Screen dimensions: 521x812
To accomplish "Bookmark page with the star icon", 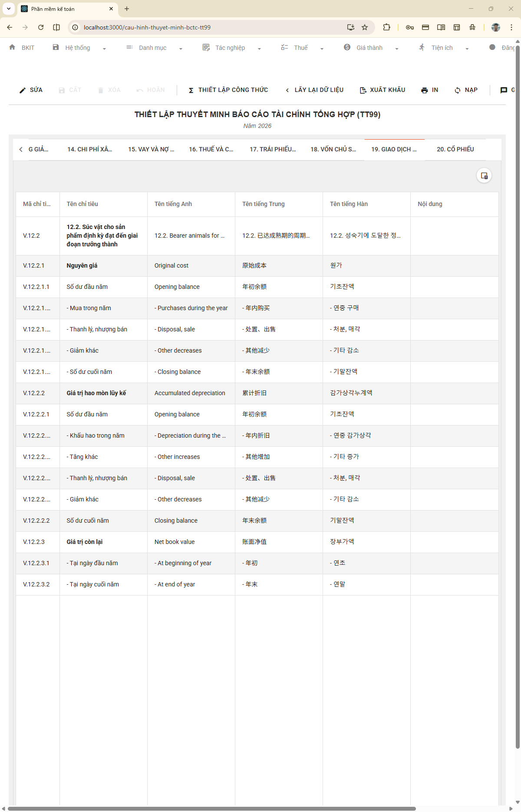I will [365, 27].
